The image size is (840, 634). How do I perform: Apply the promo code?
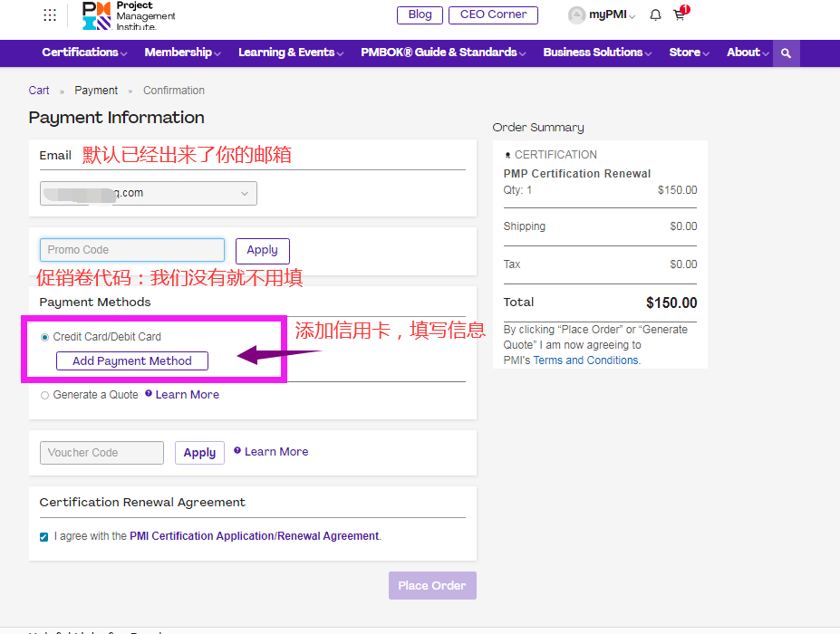(263, 251)
